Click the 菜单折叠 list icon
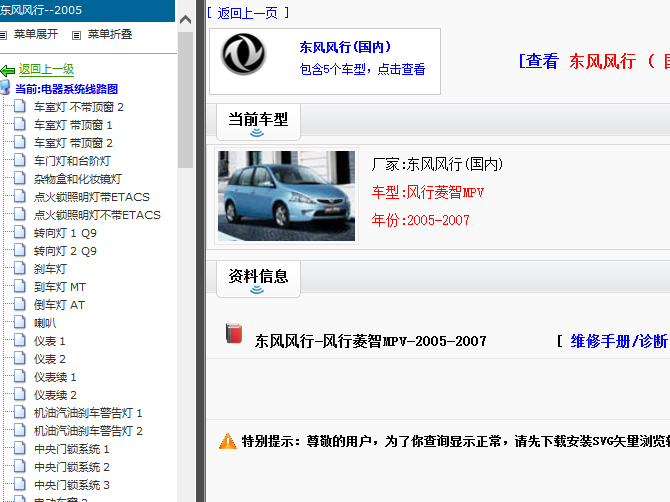This screenshot has height=502, width=670. (76, 35)
